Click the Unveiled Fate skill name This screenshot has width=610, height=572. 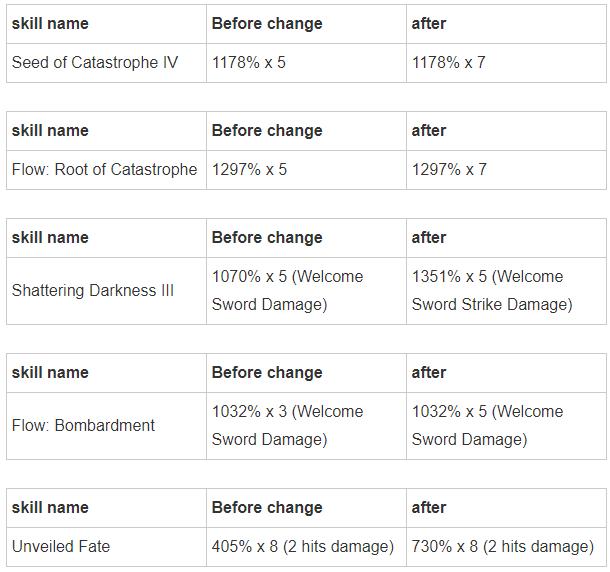click(61, 546)
